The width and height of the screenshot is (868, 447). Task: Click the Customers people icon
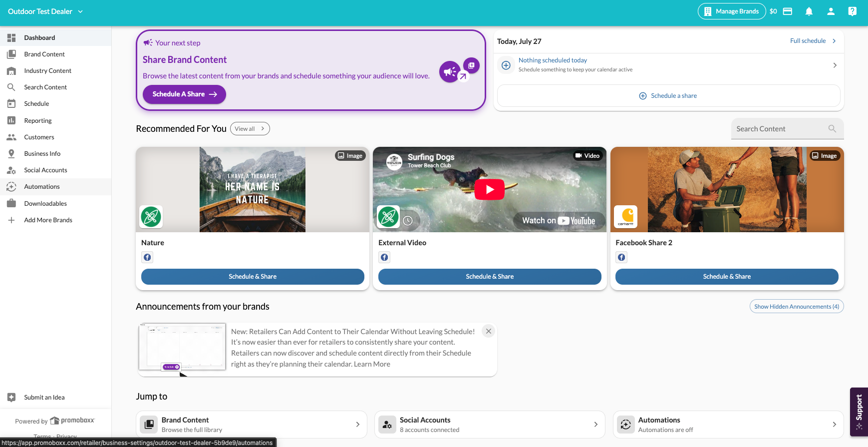pos(11,137)
